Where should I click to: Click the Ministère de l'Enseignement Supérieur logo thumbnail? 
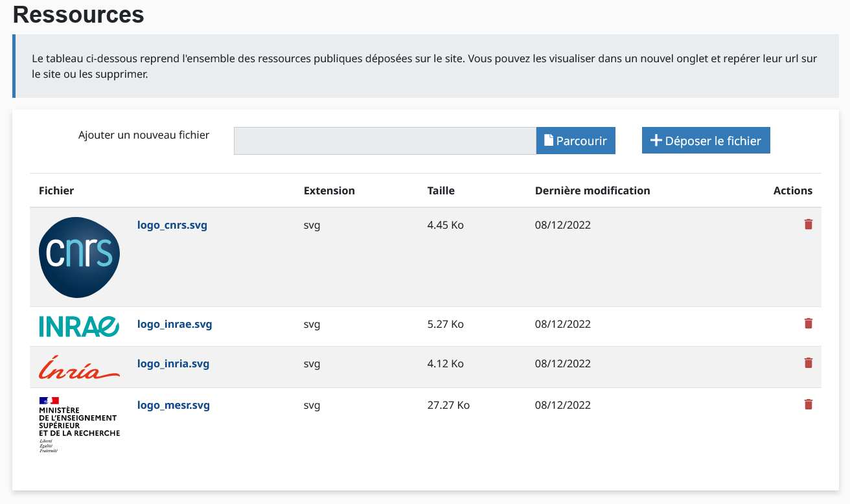point(79,425)
